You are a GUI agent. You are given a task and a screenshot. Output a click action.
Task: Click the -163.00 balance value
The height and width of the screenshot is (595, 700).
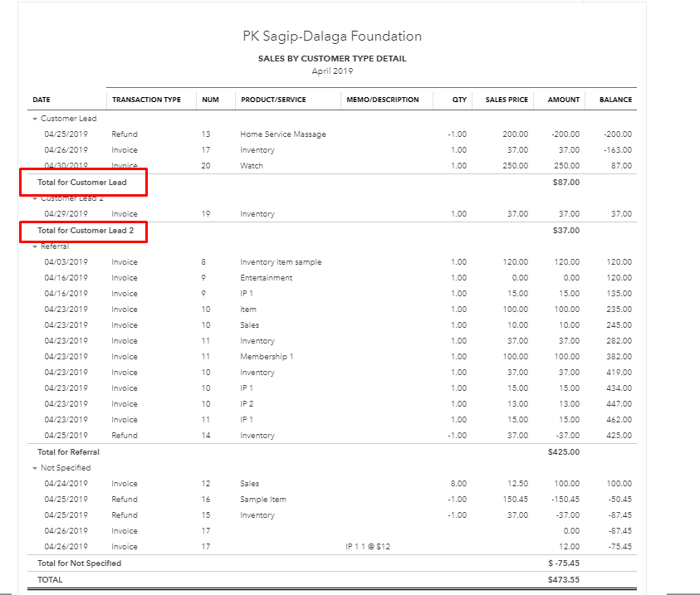click(618, 150)
